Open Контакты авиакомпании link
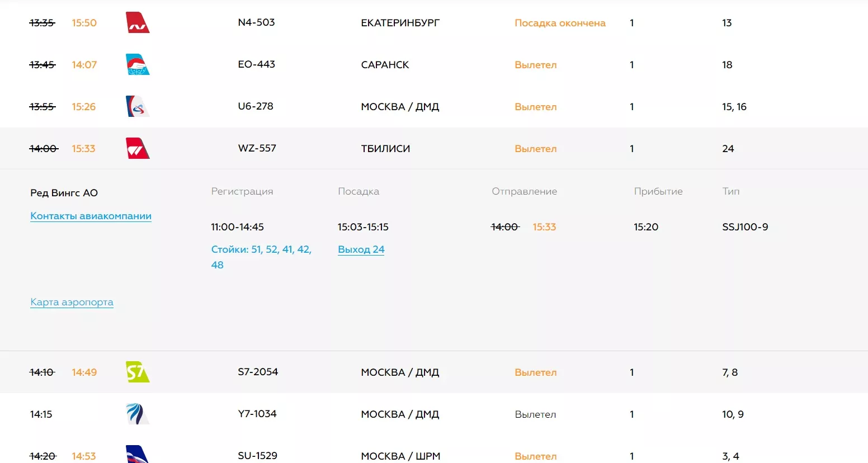Viewport: 868px width, 463px height. point(91,216)
